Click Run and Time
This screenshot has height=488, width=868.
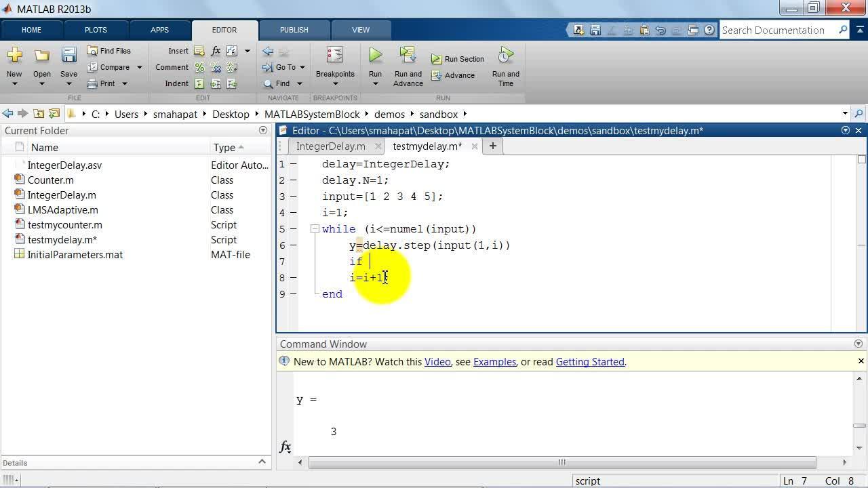click(x=505, y=66)
